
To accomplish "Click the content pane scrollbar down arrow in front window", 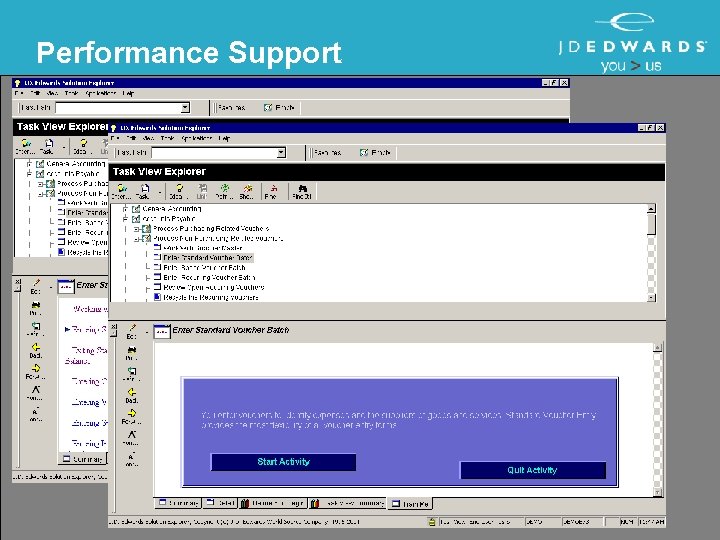I will tap(658, 492).
